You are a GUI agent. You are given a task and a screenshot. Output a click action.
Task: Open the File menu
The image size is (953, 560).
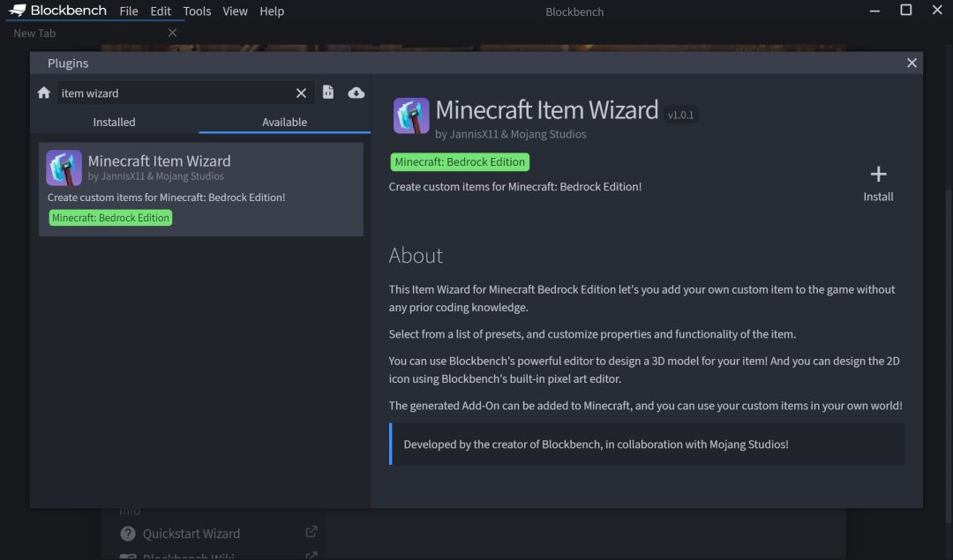pyautogui.click(x=129, y=11)
